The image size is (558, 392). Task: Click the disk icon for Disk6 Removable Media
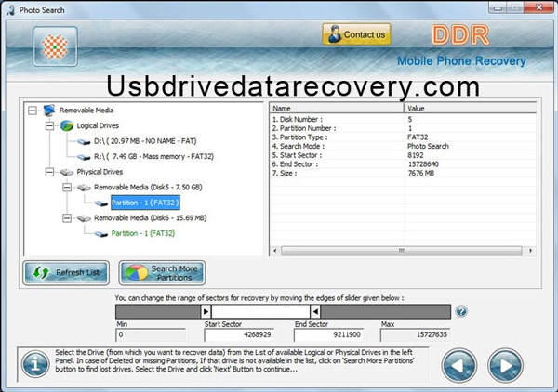pyautogui.click(x=84, y=218)
